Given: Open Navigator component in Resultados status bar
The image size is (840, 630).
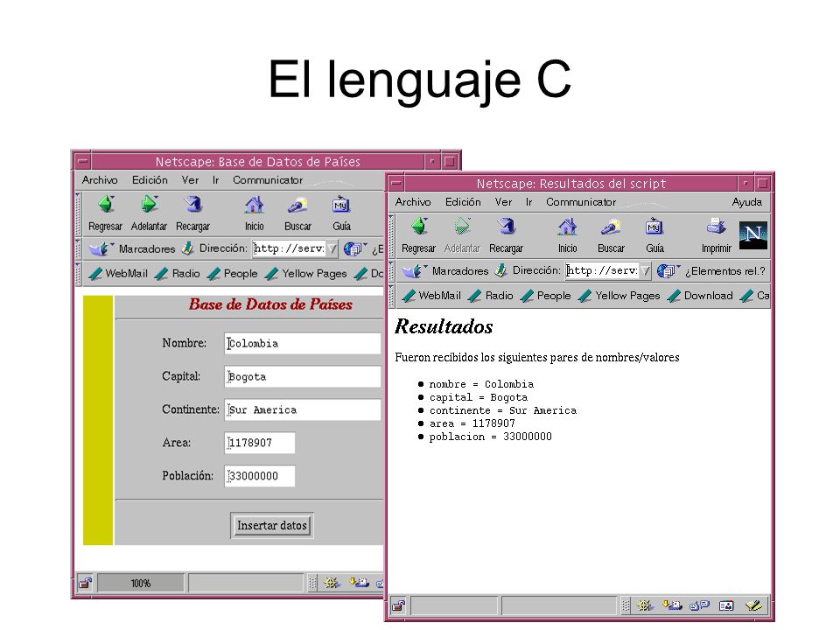Looking at the screenshot, I should coord(645,605).
